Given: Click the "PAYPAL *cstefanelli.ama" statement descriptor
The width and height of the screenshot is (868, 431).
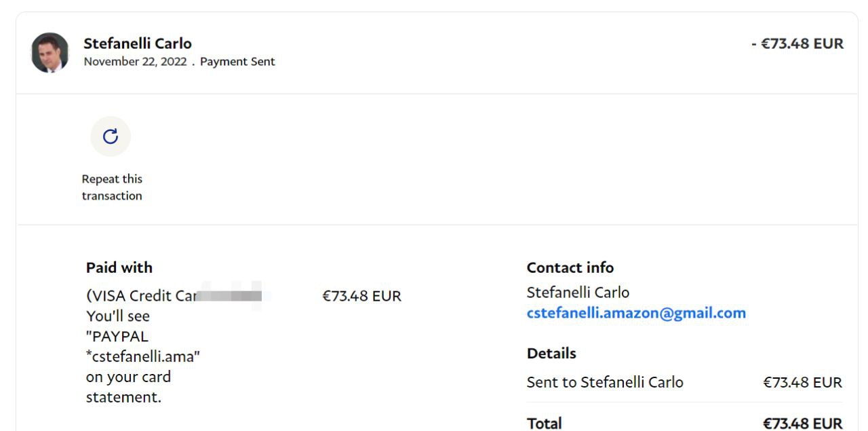Looking at the screenshot, I should tap(142, 346).
